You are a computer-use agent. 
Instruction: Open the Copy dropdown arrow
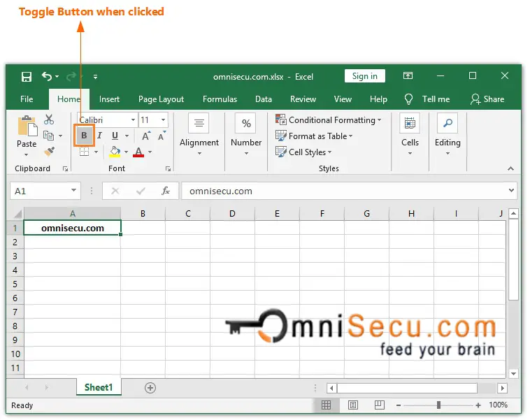[x=61, y=136]
